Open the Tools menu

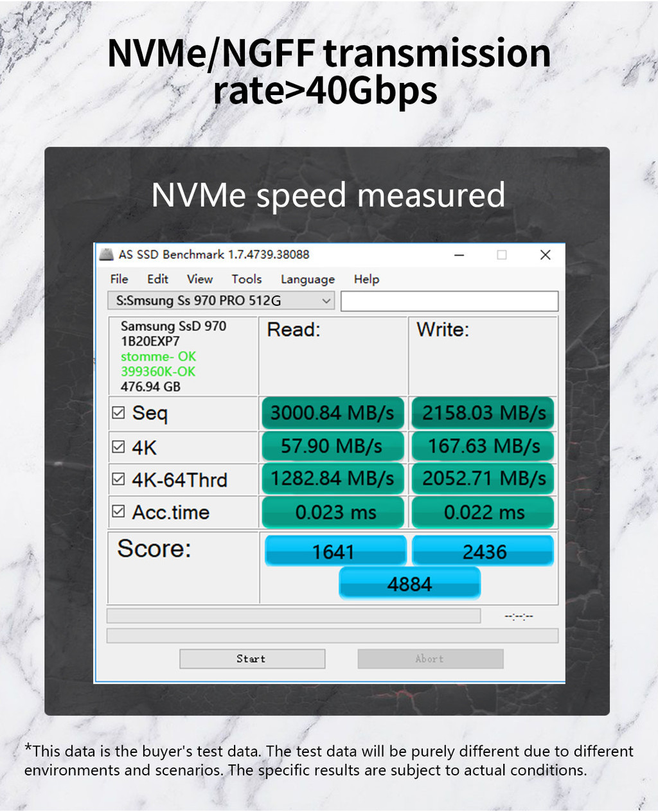246,279
